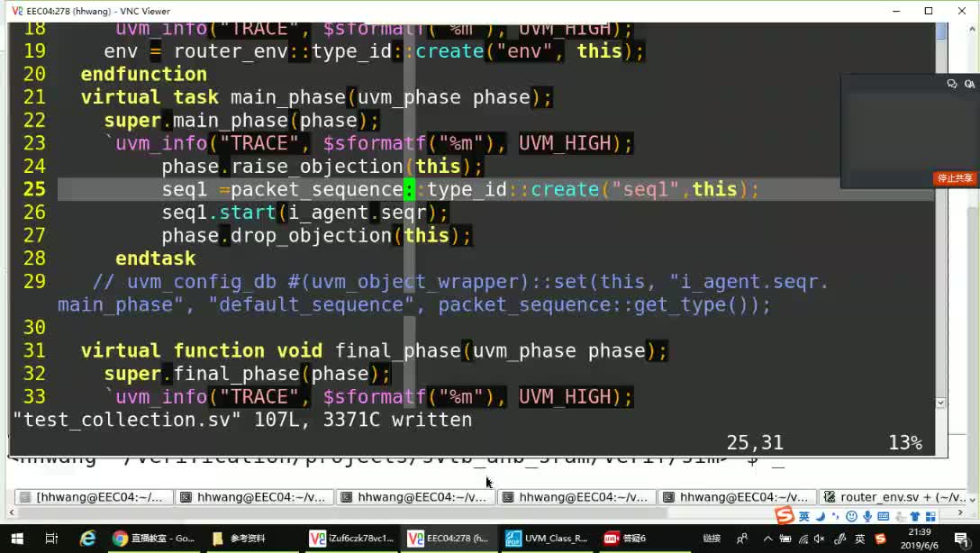Switch to the [hhwang@EEC04:~/... terminal tab
The image size is (980, 553).
(x=93, y=497)
